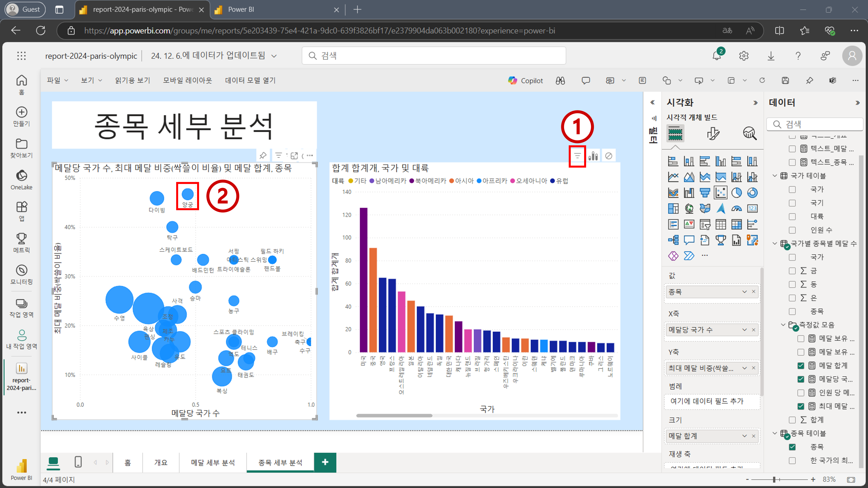Open Monitoring in left navigation
Screen dimensions: 868x488
point(22,274)
